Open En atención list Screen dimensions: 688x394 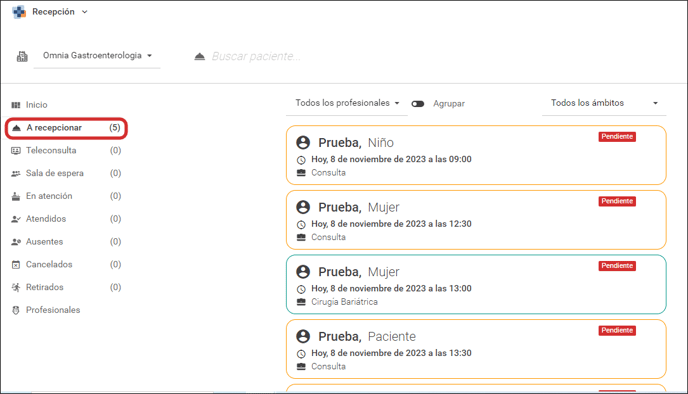pos(66,196)
